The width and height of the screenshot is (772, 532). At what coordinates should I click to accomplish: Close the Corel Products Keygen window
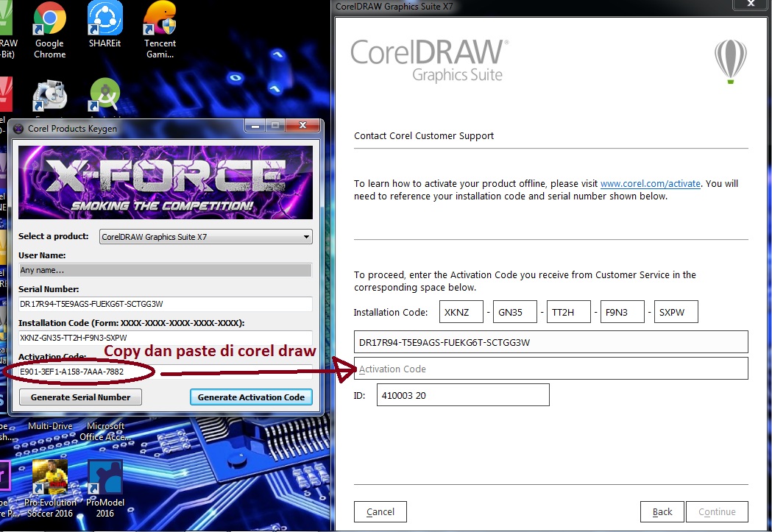coord(302,126)
